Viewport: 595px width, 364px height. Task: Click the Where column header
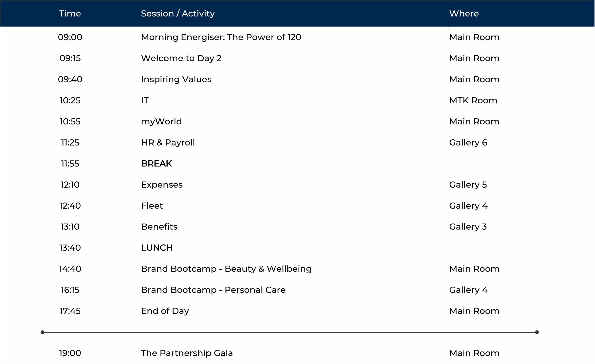click(464, 13)
